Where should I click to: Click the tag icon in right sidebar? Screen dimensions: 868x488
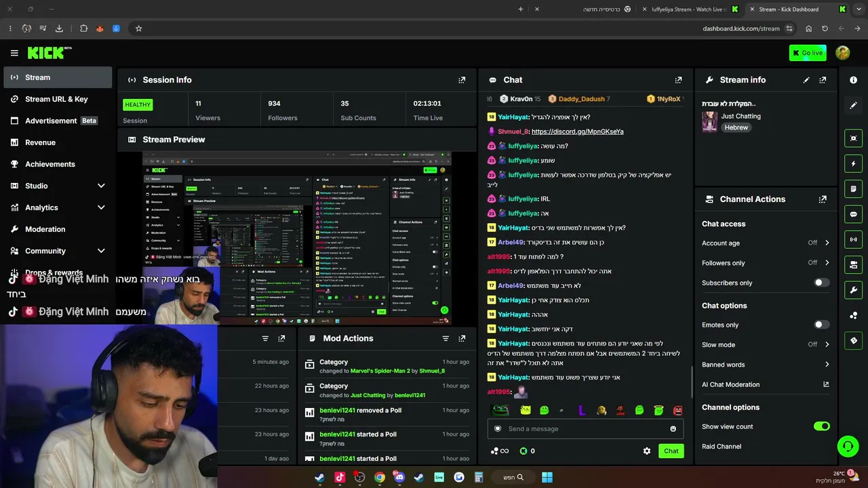[x=853, y=340]
